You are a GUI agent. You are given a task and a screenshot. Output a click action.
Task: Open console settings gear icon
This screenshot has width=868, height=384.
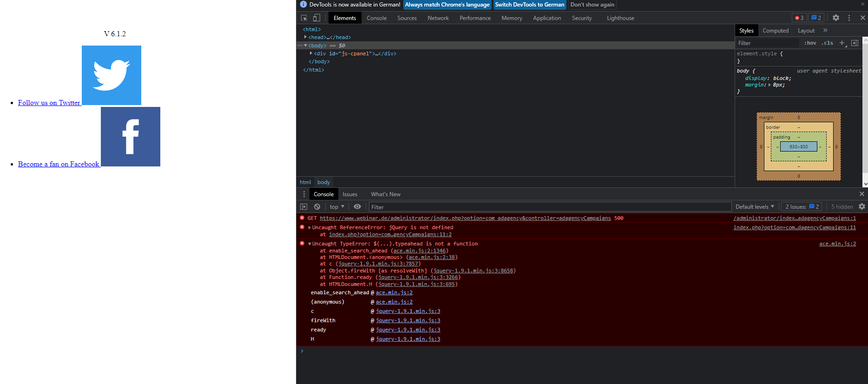[x=862, y=207]
